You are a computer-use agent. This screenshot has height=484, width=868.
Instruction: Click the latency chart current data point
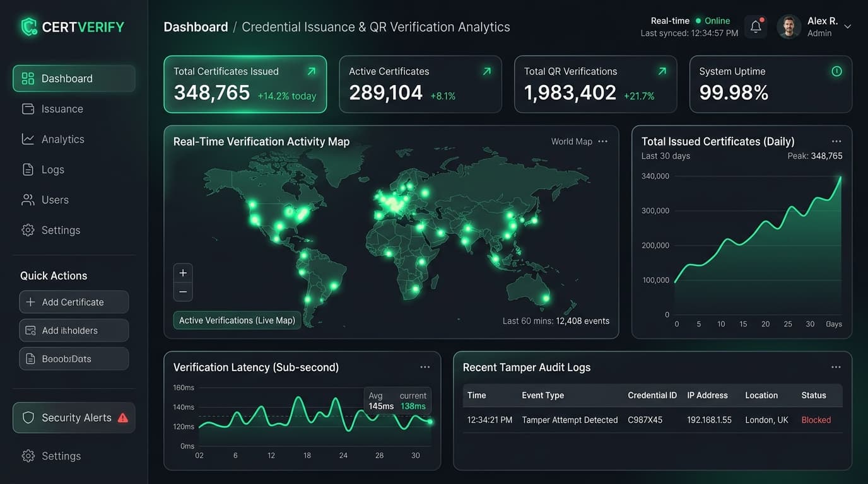coord(430,422)
